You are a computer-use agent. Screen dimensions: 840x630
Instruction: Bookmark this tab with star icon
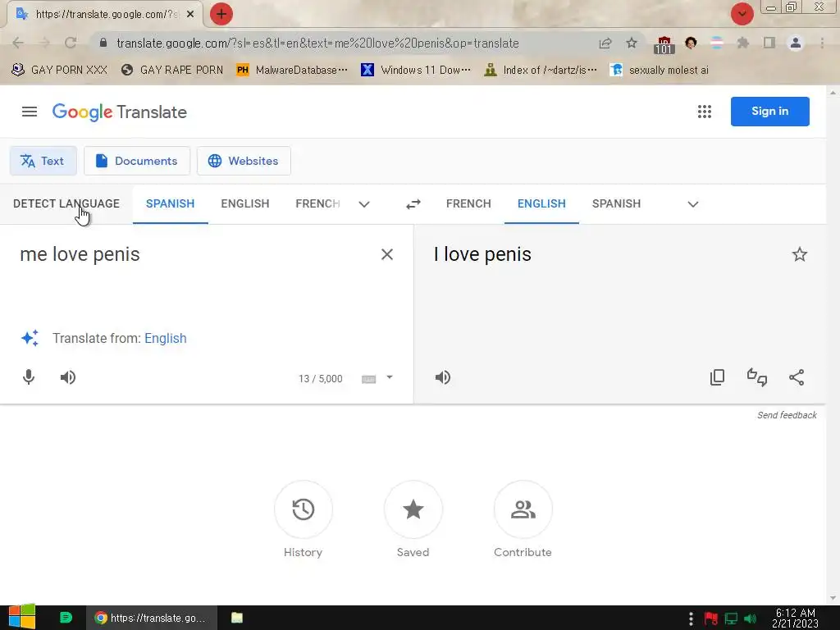click(x=632, y=43)
